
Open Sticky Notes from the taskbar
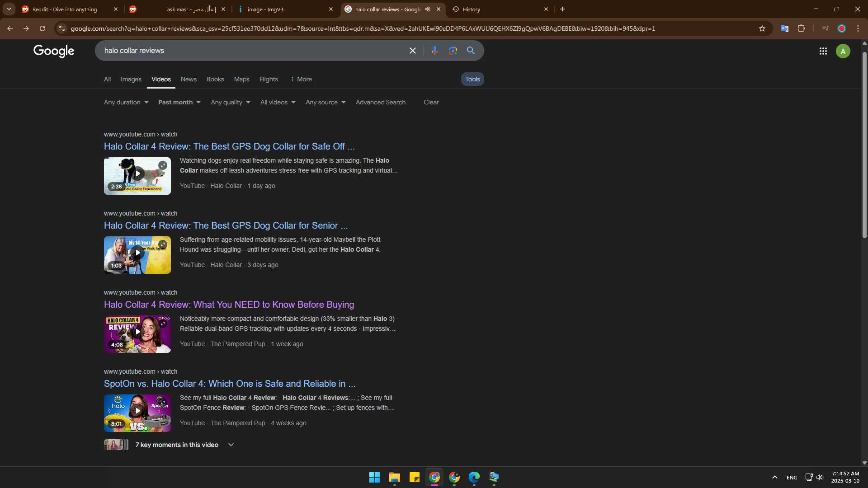415,477
